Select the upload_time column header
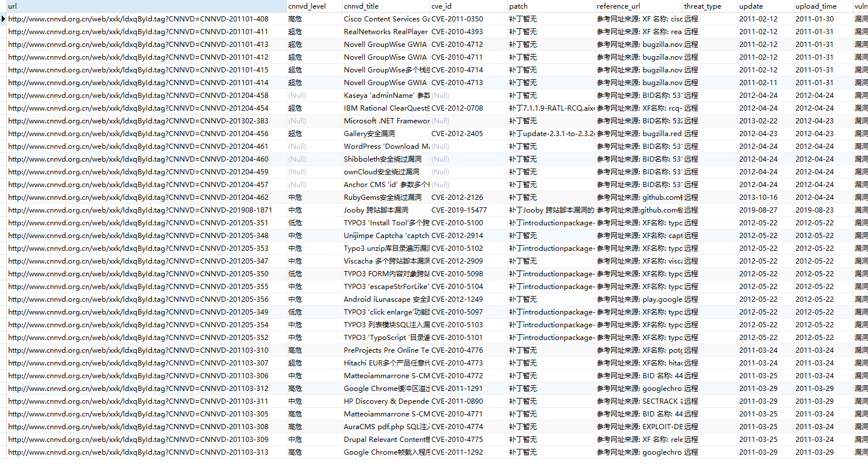 click(823, 6)
